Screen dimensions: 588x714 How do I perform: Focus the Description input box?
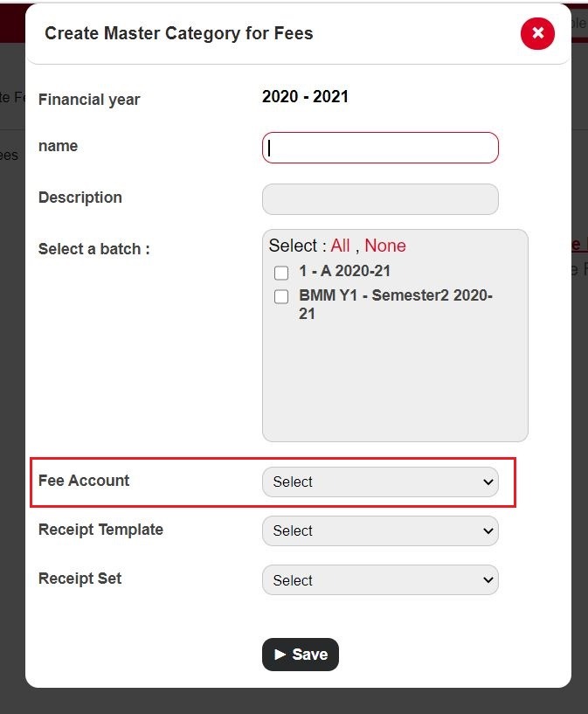pyautogui.click(x=380, y=199)
